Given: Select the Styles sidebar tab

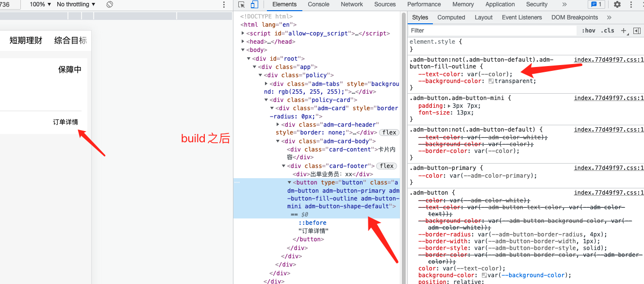Looking at the screenshot, I should (x=420, y=17).
